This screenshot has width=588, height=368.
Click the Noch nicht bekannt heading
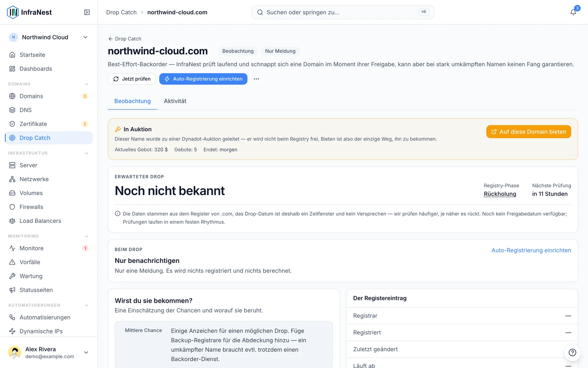tap(170, 191)
